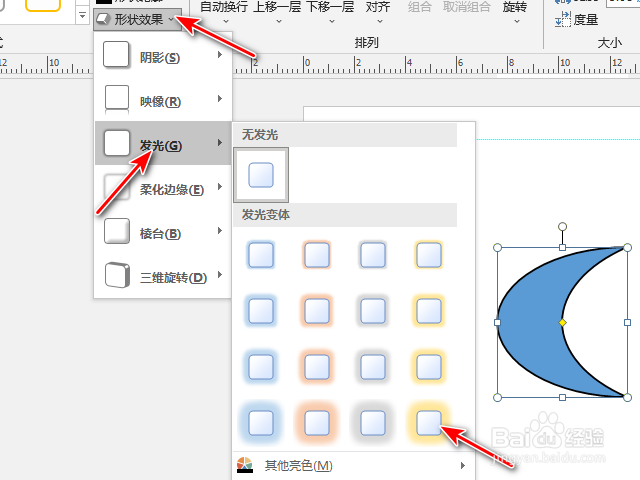
Task: Click the 度量 measurement button
Action: (x=577, y=19)
